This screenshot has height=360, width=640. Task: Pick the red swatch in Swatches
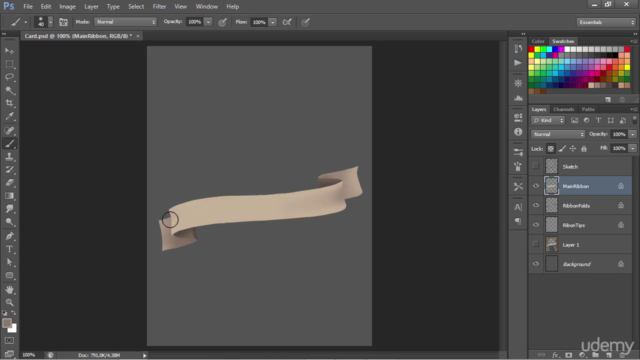[x=531, y=49]
